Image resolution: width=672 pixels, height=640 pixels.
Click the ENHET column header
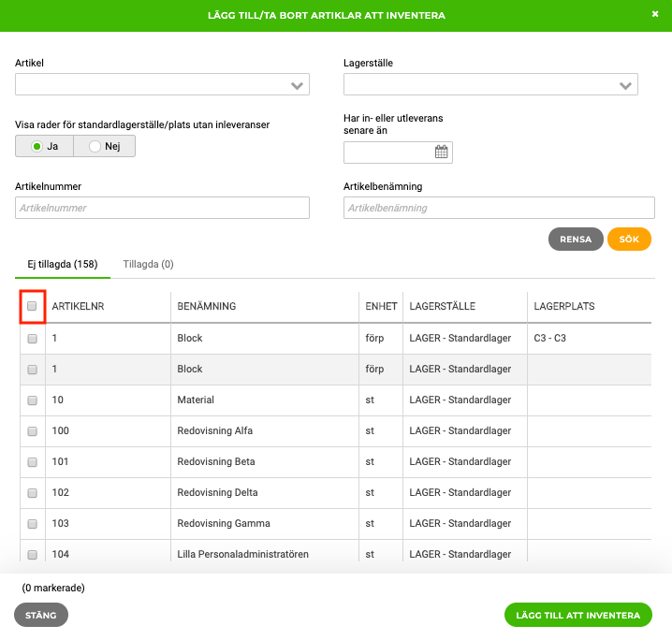(381, 306)
